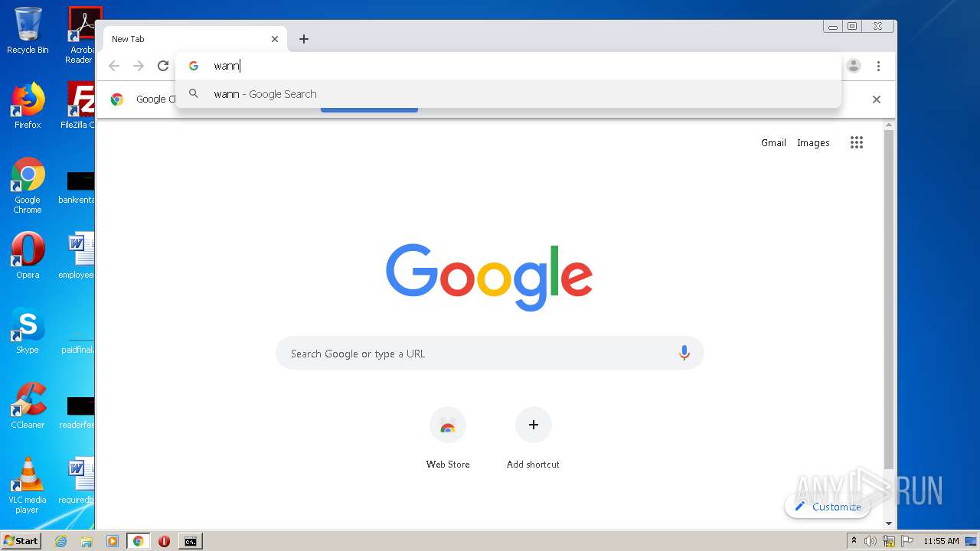Open the Web Store shortcut
This screenshot has width=980, height=551.
pos(448,438)
